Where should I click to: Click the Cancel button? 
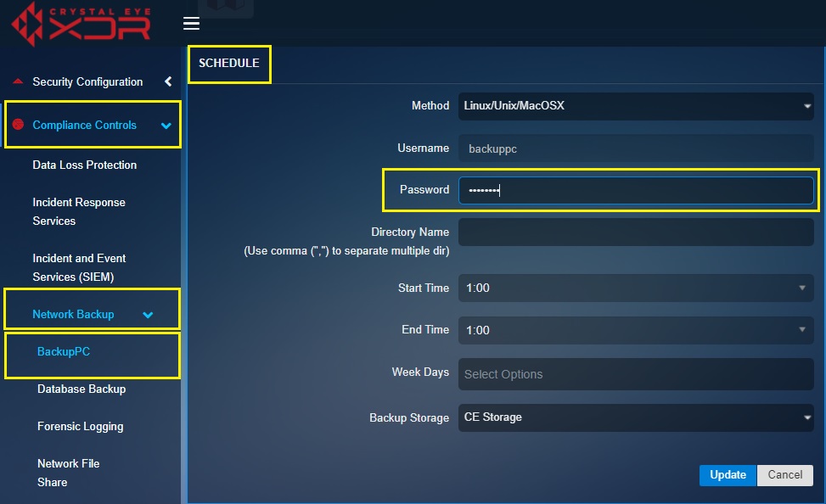click(785, 475)
